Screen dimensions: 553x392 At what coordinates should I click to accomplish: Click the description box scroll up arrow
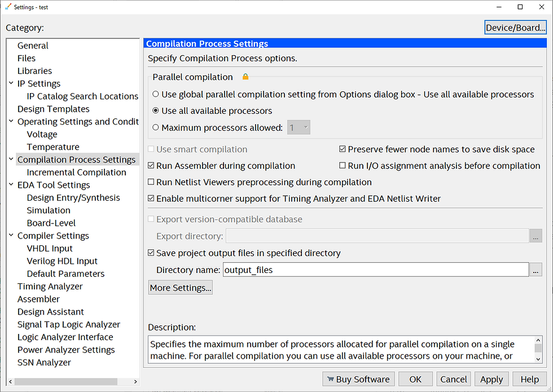tap(538, 340)
